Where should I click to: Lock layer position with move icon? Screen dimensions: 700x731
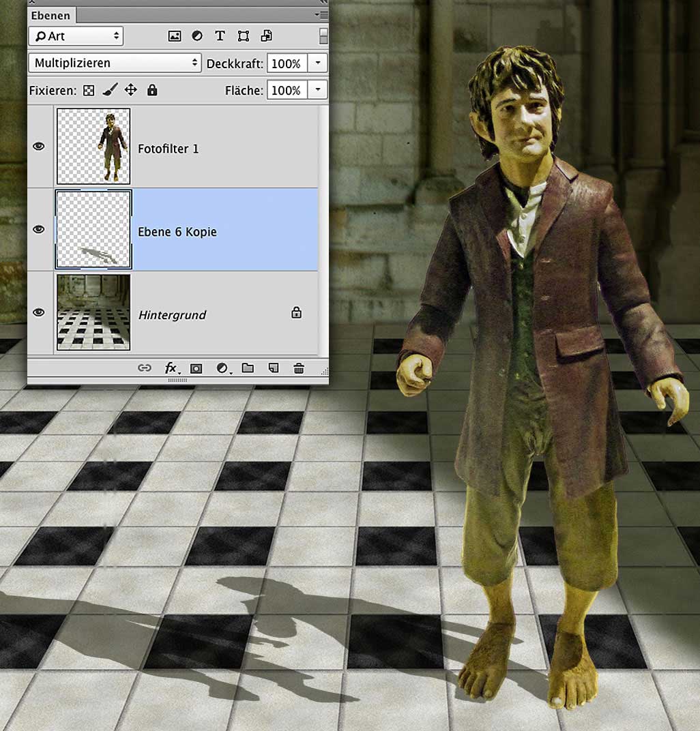[x=130, y=89]
